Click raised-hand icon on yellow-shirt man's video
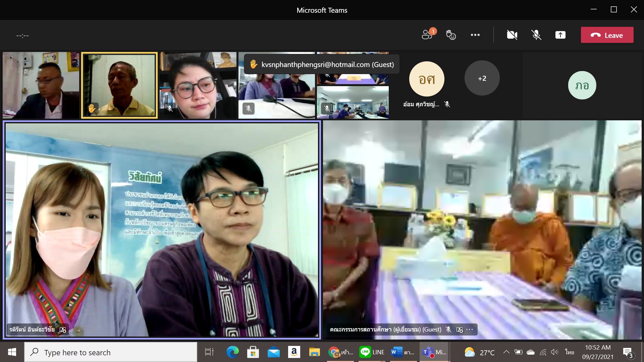644x362 pixels. [x=92, y=108]
